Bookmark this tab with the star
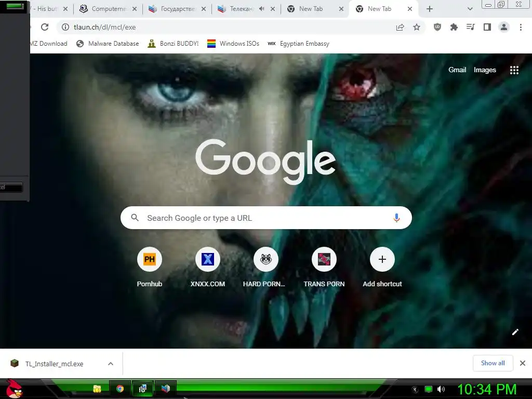The image size is (532, 399). coord(417,27)
